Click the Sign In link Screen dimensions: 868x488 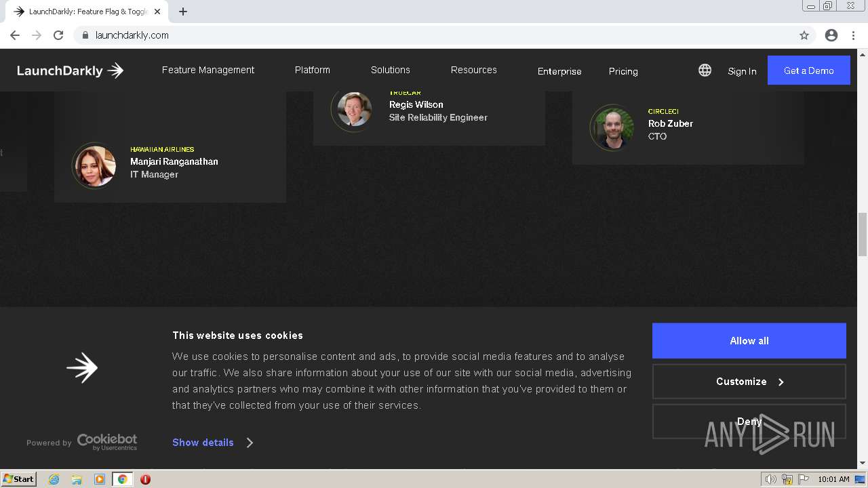point(742,71)
